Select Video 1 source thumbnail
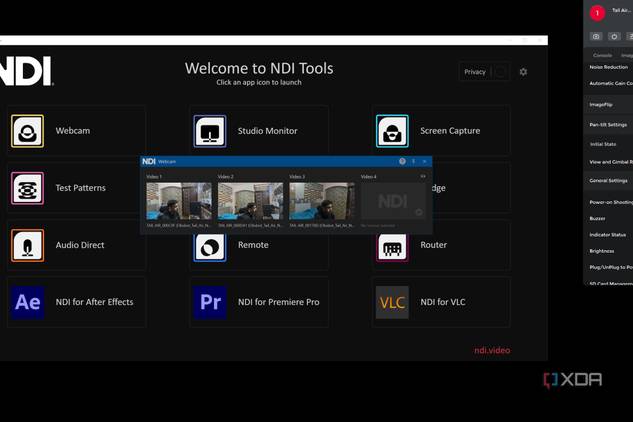This screenshot has height=422, width=633. 179,201
